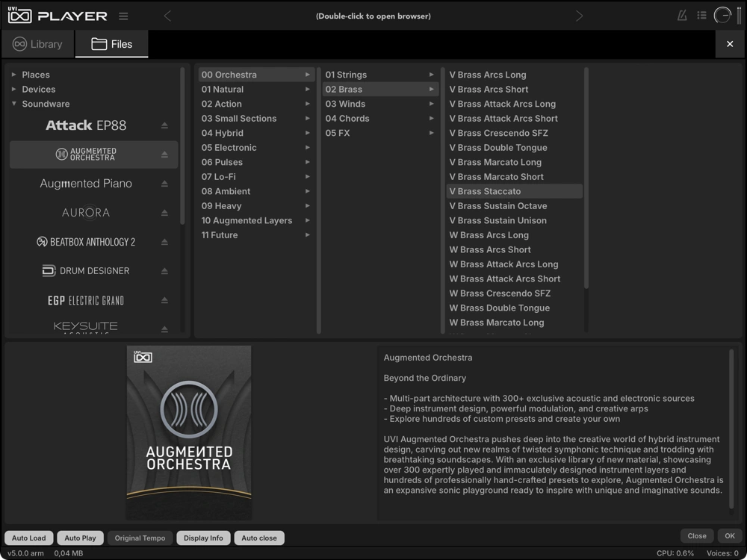
Task: Open the 03 Small Sections folder
Action: pos(256,118)
